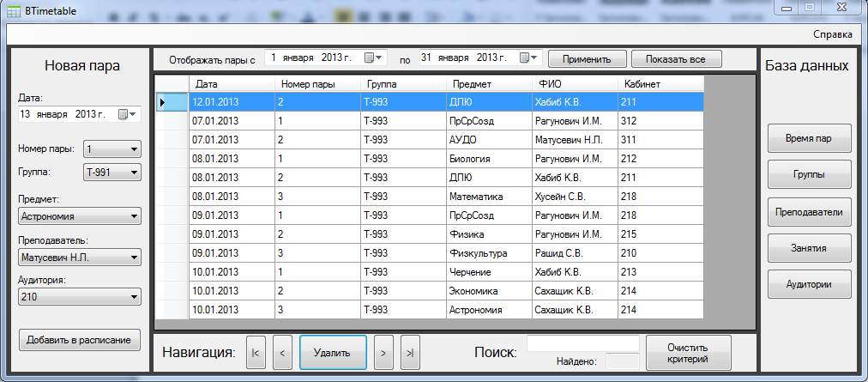Go to next record in navigation
The height and width of the screenshot is (382, 868).
coord(383,352)
